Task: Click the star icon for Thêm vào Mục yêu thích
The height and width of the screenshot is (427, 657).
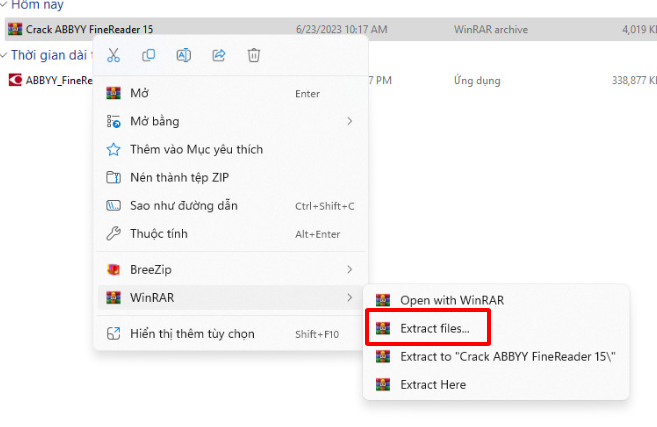Action: coord(113,150)
